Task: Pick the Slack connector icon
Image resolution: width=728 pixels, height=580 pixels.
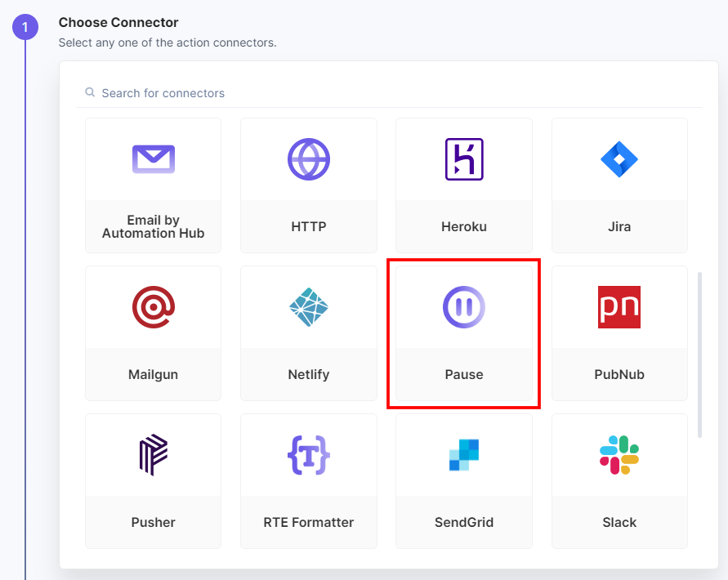Action: [619, 455]
